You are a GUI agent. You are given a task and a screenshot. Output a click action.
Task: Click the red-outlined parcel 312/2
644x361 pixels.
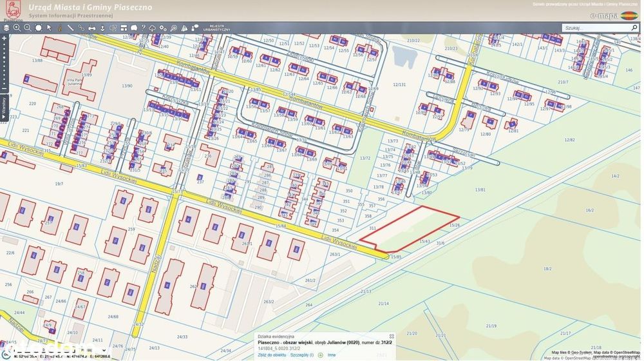[411, 230]
